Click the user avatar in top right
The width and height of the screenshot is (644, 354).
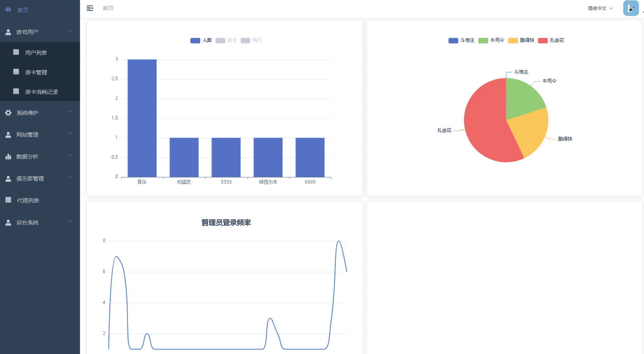tap(631, 8)
